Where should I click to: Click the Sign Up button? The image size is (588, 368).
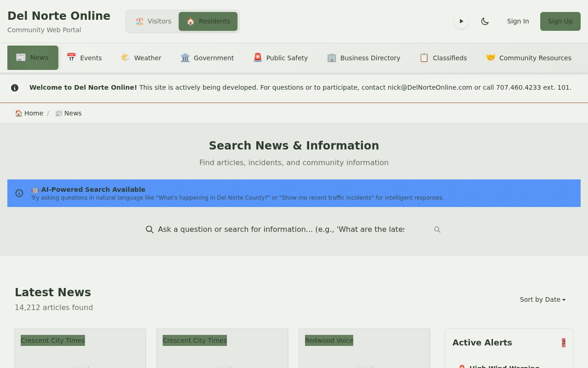(560, 21)
